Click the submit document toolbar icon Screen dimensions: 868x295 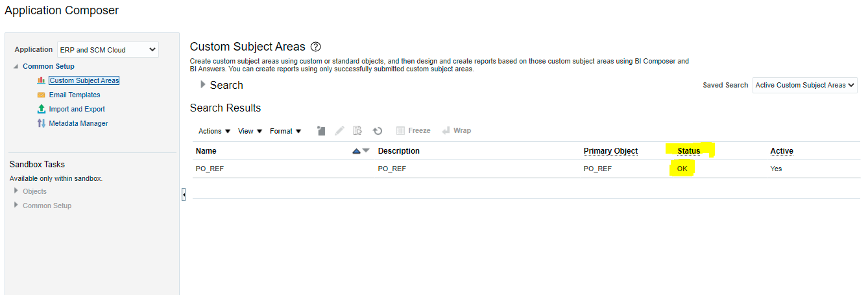click(357, 131)
